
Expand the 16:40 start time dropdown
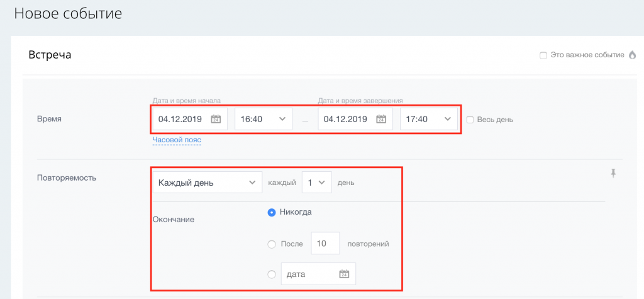[263, 119]
